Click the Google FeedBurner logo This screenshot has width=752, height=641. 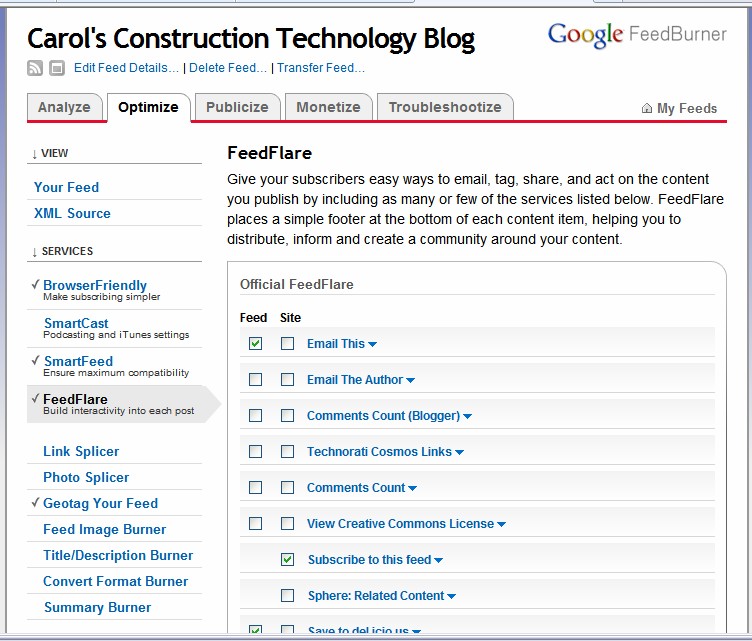(637, 35)
